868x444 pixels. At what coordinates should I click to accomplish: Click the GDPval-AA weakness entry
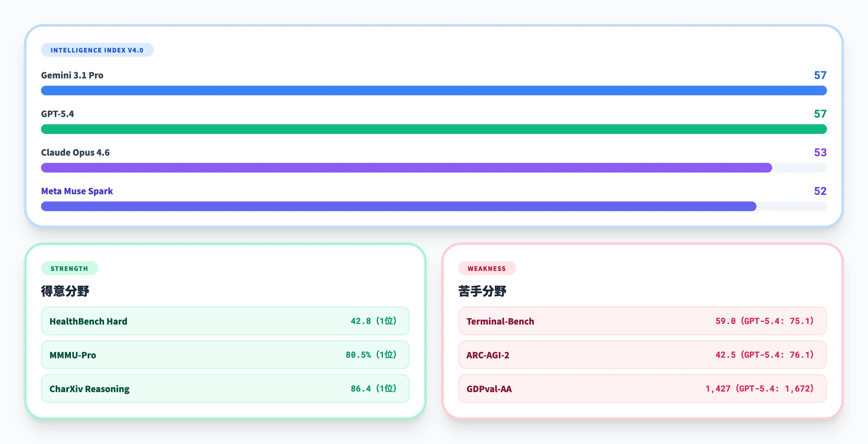point(642,388)
